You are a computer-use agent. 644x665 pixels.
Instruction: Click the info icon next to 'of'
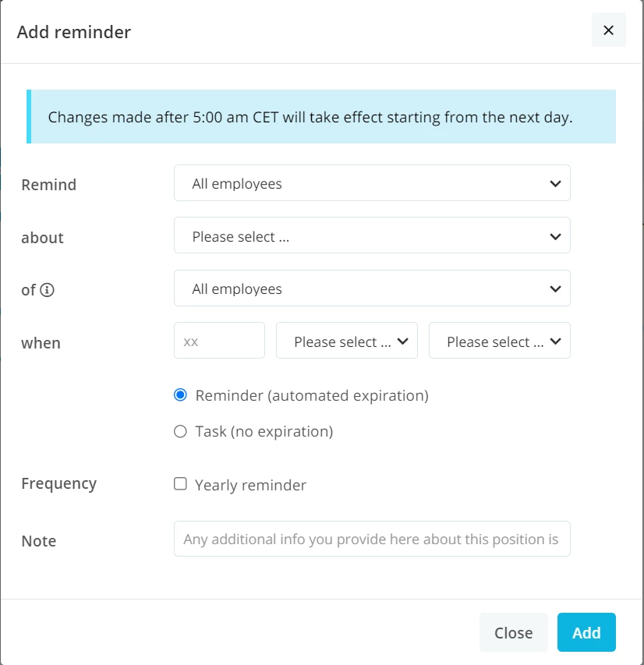pyautogui.click(x=47, y=290)
